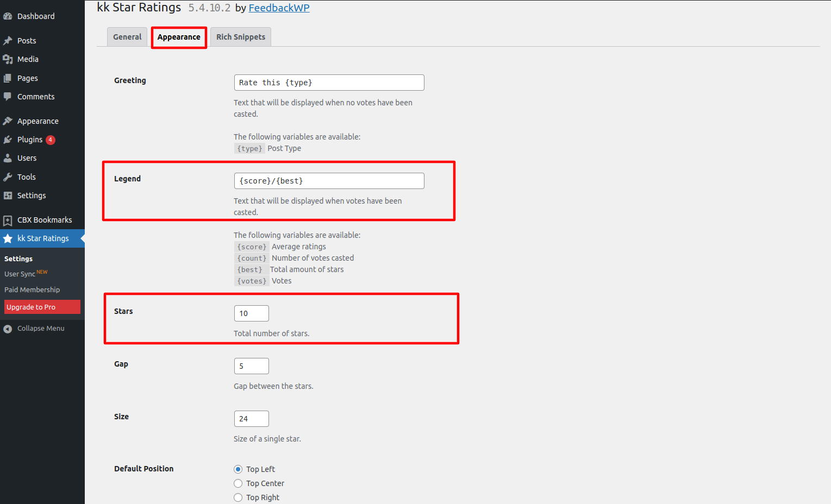831x504 pixels.
Task: Click the CBX Bookmarks icon
Action: [8, 220]
